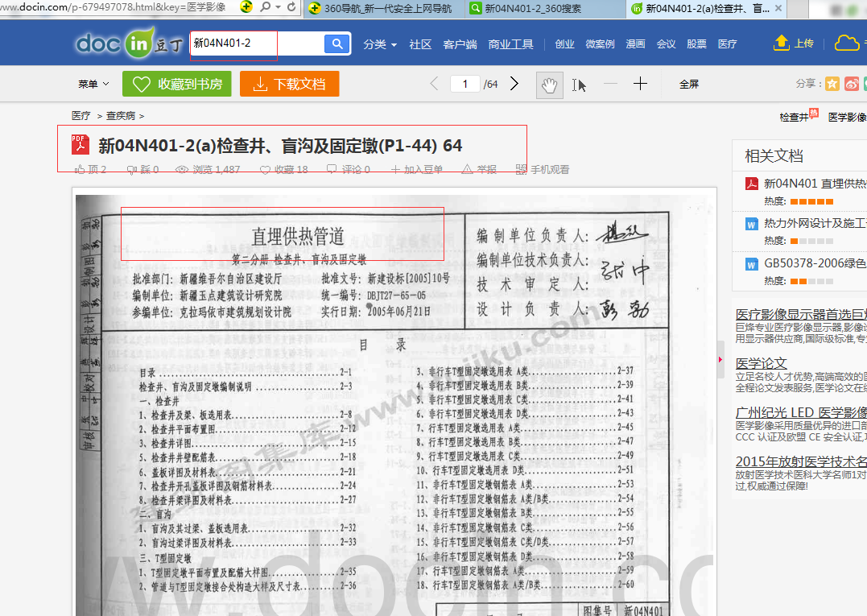Click the 医学影像 tag
Screen dimensions: 867x616
[847, 118]
